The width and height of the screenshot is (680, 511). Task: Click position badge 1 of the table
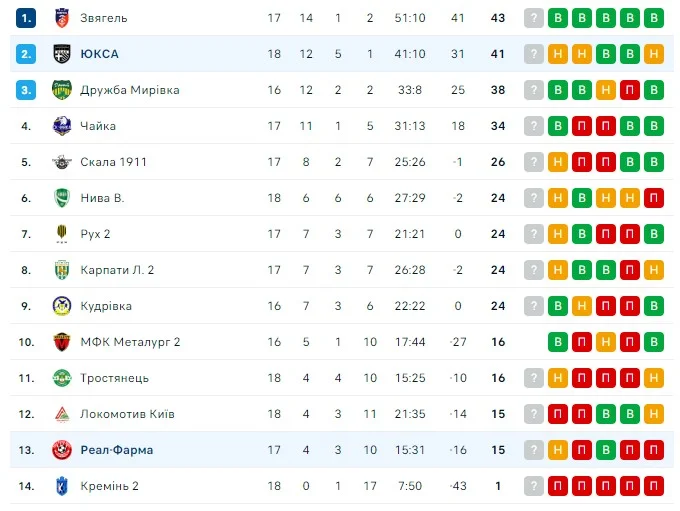tap(26, 18)
